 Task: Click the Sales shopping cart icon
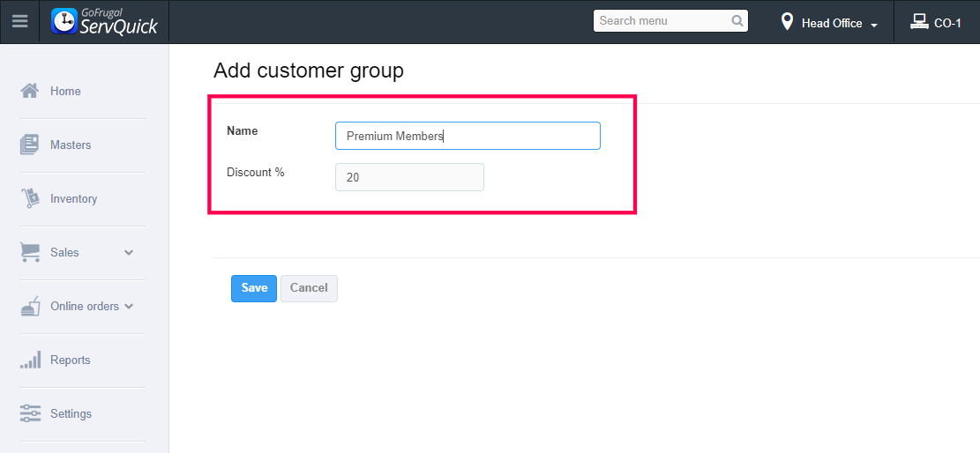[x=30, y=252]
